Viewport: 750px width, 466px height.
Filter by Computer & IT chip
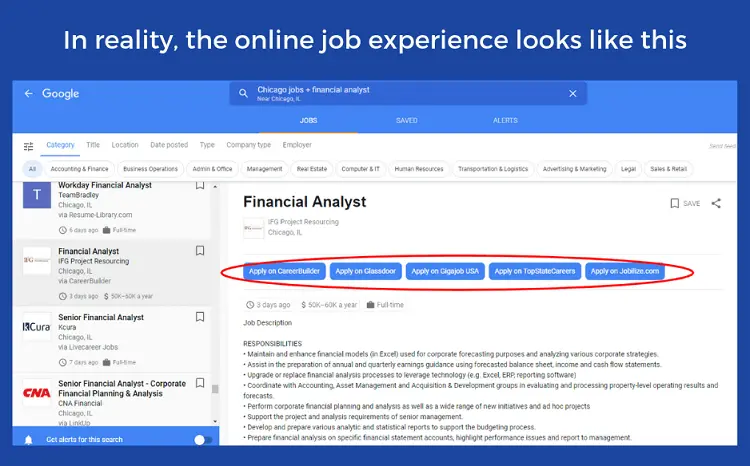click(361, 169)
